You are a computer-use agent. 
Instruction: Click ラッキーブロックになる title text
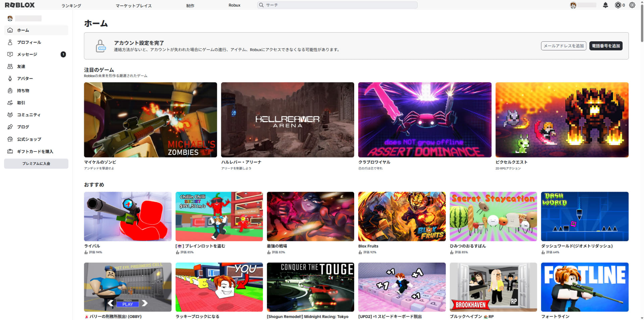click(197, 317)
